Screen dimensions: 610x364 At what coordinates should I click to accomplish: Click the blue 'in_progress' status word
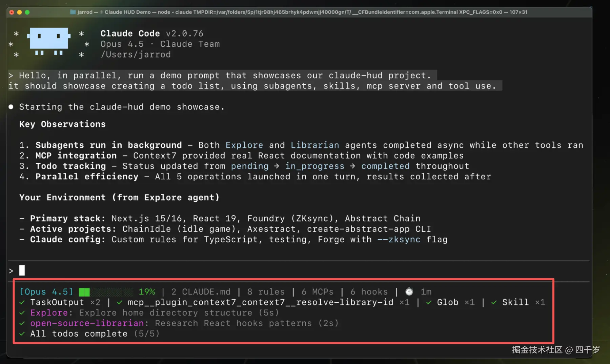pyautogui.click(x=315, y=166)
